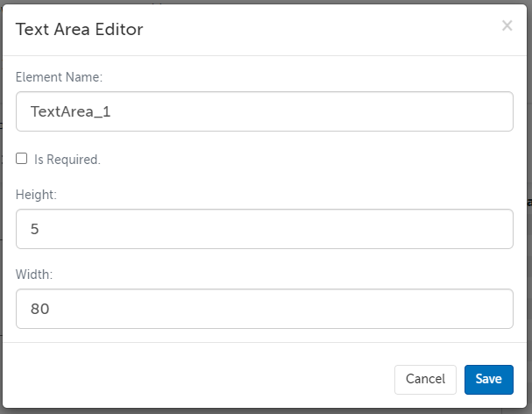Save the text area settings
This screenshot has width=532, height=414.
(x=488, y=379)
